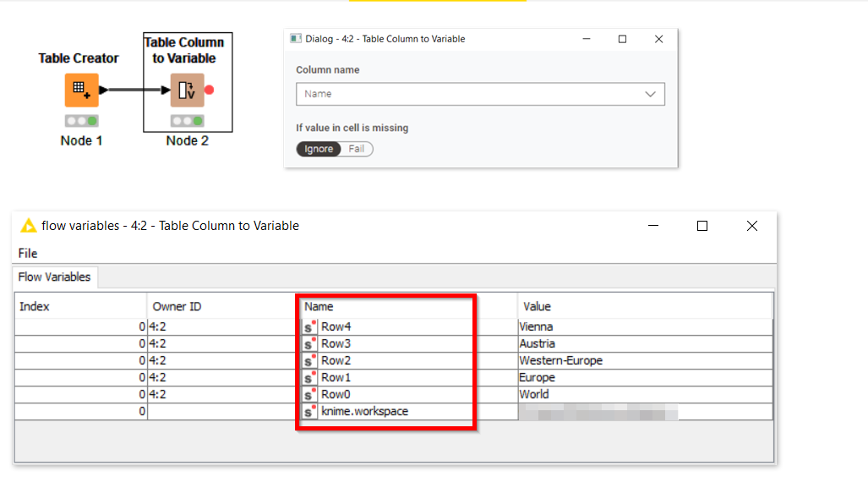Select the Table Column to Variable node icon
Viewport: 868px width, 477px height.
tap(187, 90)
